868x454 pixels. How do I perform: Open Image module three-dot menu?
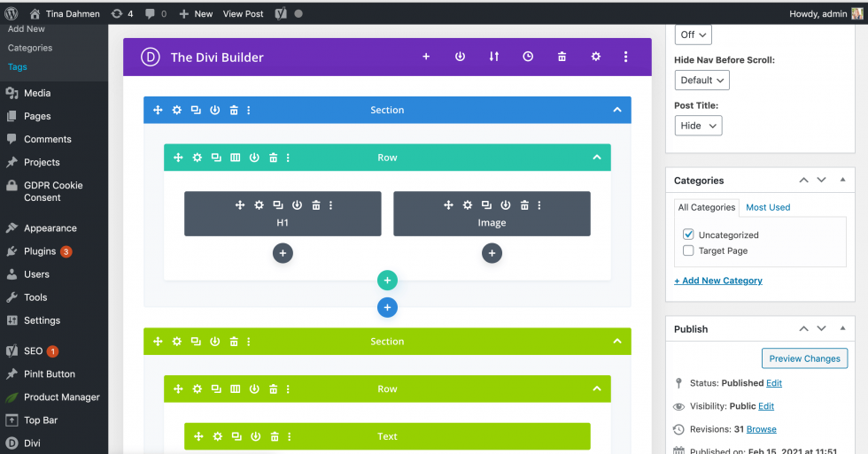point(539,205)
